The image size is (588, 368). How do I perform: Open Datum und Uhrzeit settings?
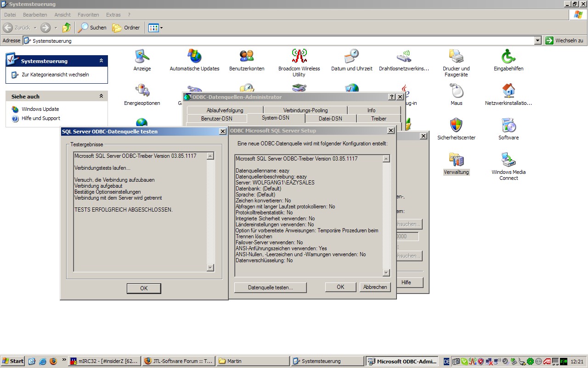(x=351, y=56)
